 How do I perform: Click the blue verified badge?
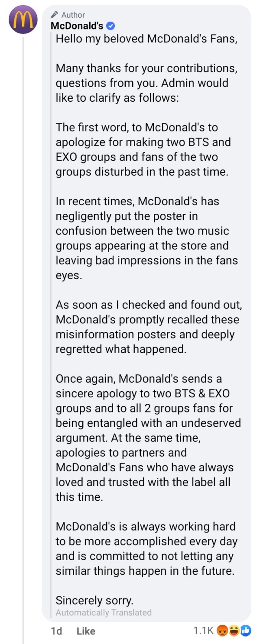111,26
